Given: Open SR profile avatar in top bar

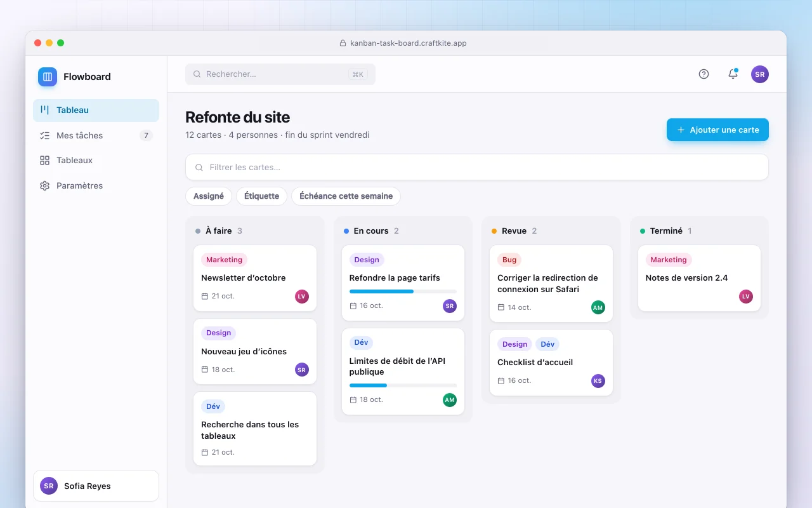Looking at the screenshot, I should (x=760, y=74).
